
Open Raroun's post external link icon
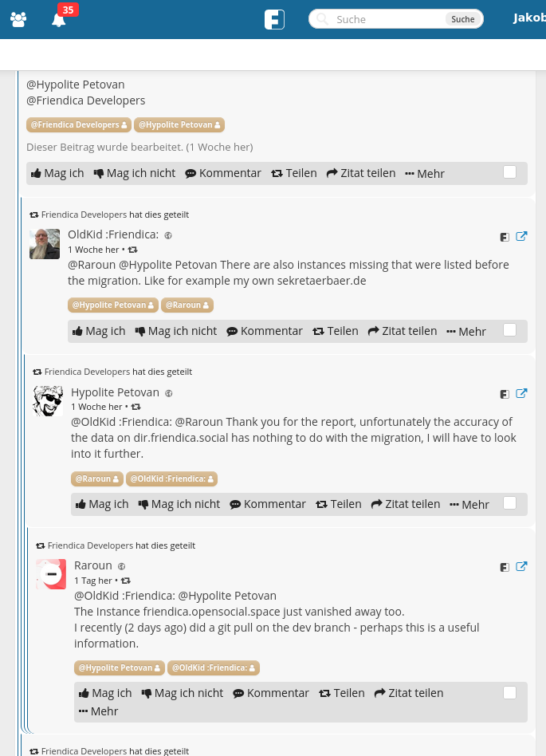(521, 566)
